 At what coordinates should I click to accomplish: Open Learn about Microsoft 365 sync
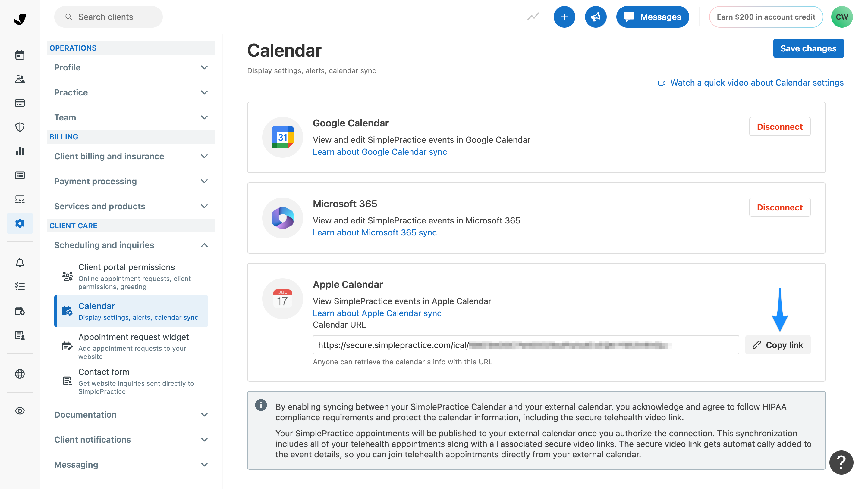(375, 232)
